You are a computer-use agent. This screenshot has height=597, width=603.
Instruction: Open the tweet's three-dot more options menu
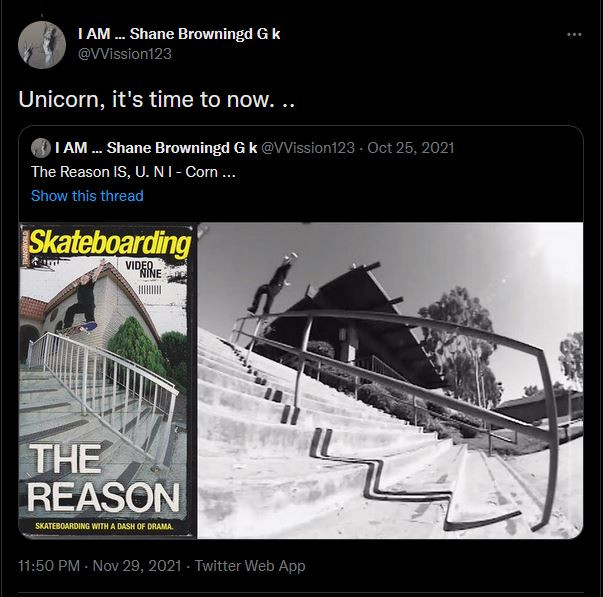coord(574,35)
